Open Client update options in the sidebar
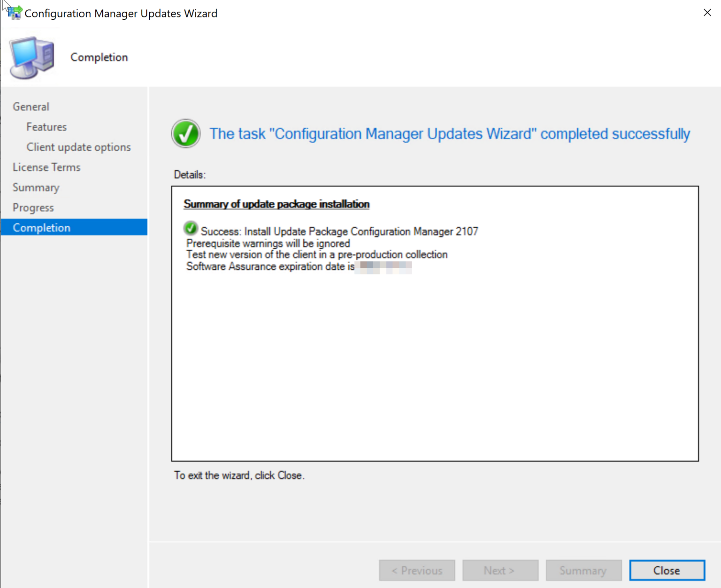This screenshot has height=588, width=721. click(78, 147)
